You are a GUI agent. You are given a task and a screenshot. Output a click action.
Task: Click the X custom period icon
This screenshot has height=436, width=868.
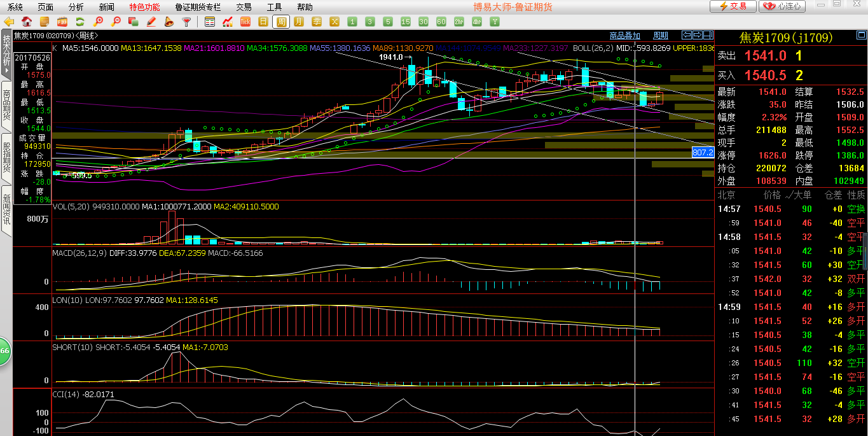334,22
